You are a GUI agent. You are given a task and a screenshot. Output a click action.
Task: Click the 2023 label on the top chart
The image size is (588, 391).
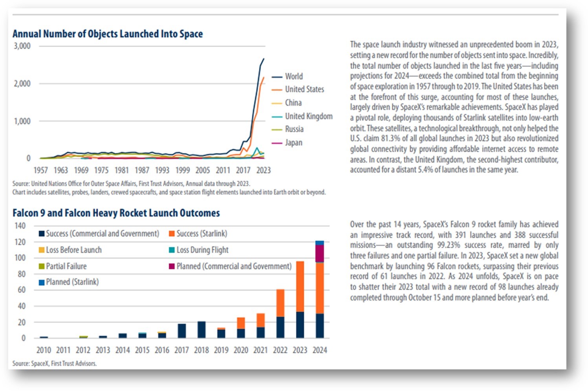(x=264, y=170)
